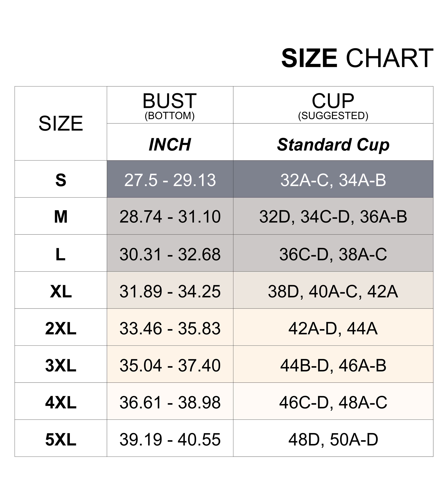Click the L size row label

(61, 253)
